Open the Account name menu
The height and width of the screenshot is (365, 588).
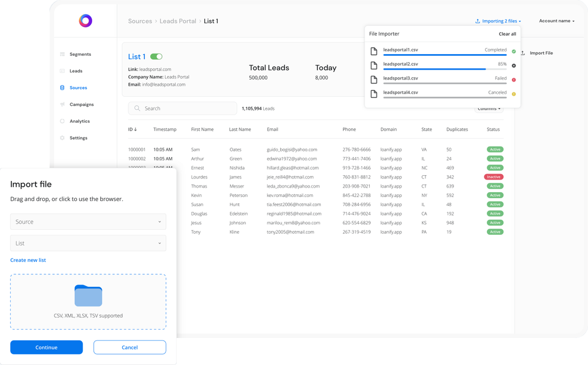556,20
